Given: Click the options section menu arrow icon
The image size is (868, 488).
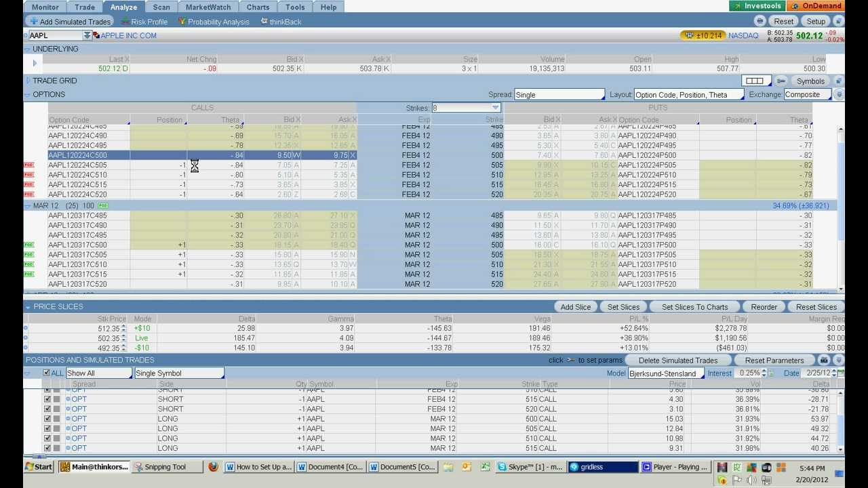Looking at the screenshot, I should (x=839, y=95).
